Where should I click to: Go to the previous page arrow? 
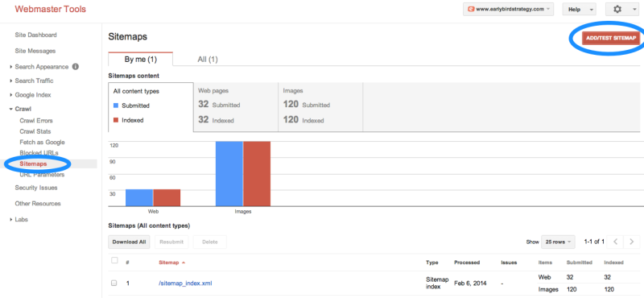[x=615, y=242]
